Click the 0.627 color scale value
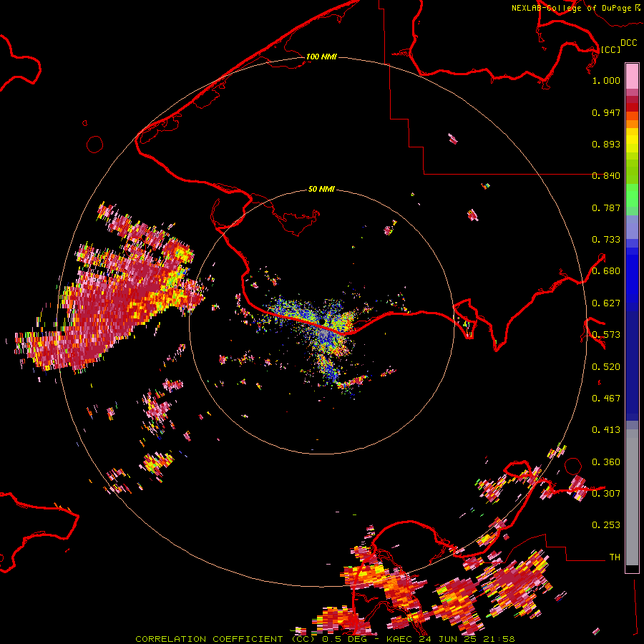 point(606,303)
